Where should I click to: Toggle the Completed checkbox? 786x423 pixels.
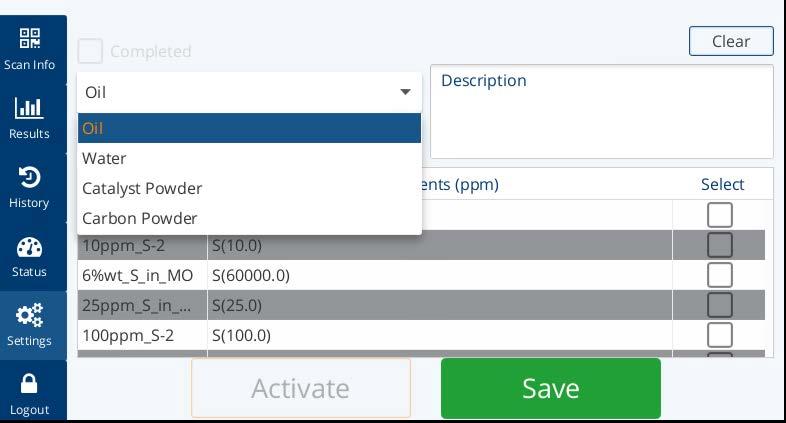pos(90,51)
